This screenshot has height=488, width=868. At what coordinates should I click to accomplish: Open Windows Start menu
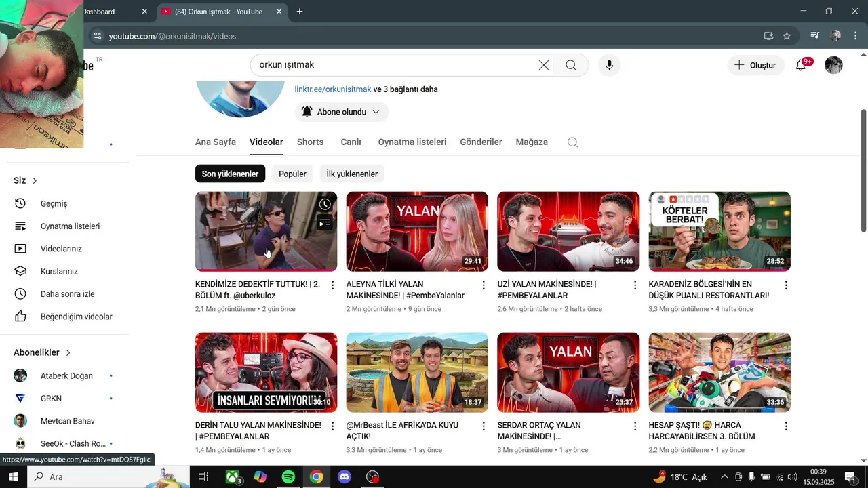click(x=13, y=477)
